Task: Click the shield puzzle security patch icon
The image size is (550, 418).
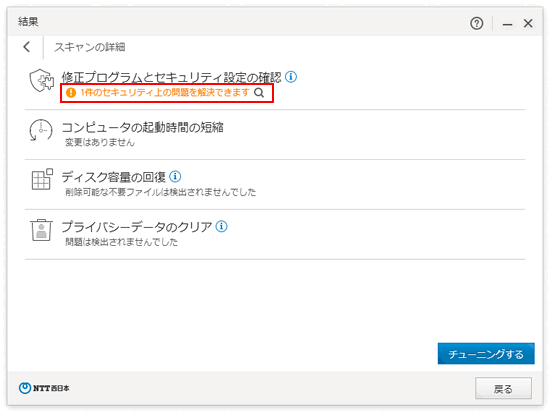Action: coord(41,80)
